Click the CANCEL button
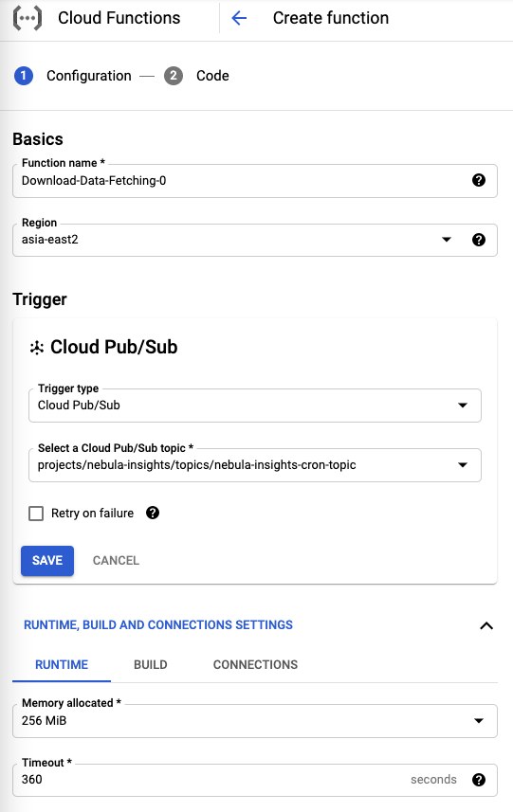The image size is (513, 812). 116,560
